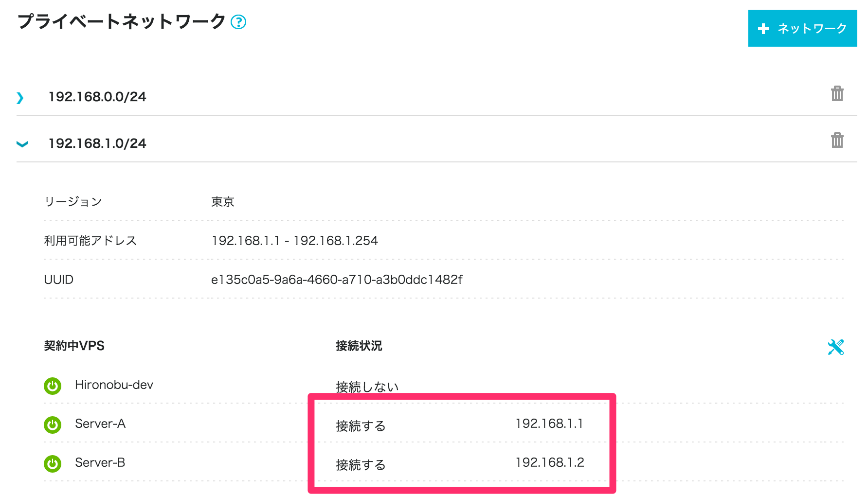Open the 接続しない dropdown for Hironobu-dev
868x495 pixels.
[366, 386]
